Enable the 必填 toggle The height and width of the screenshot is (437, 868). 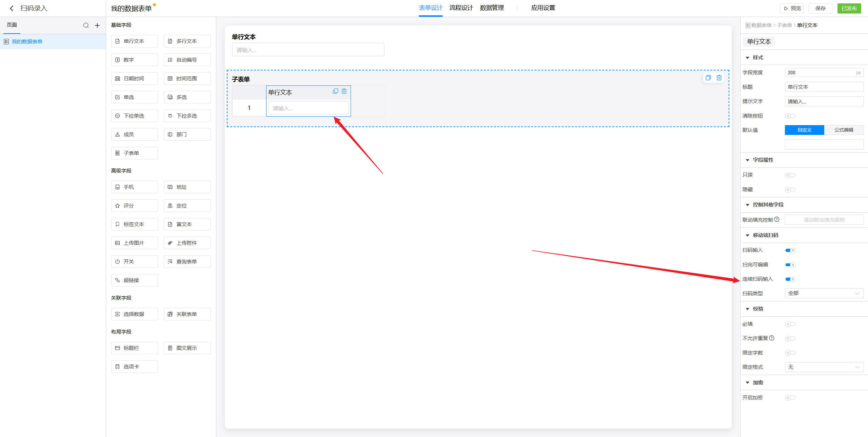pyautogui.click(x=790, y=324)
